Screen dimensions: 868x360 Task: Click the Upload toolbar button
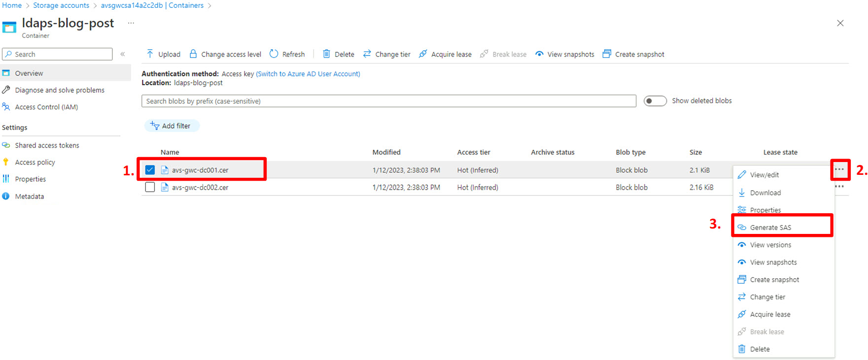[163, 54]
